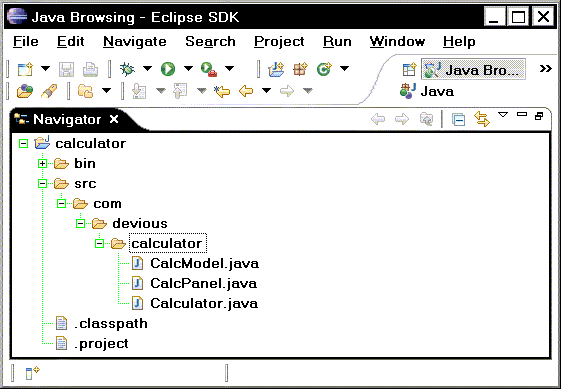Image resolution: width=561 pixels, height=389 pixels.
Task: Maximize the Navigator view
Action: point(539,116)
